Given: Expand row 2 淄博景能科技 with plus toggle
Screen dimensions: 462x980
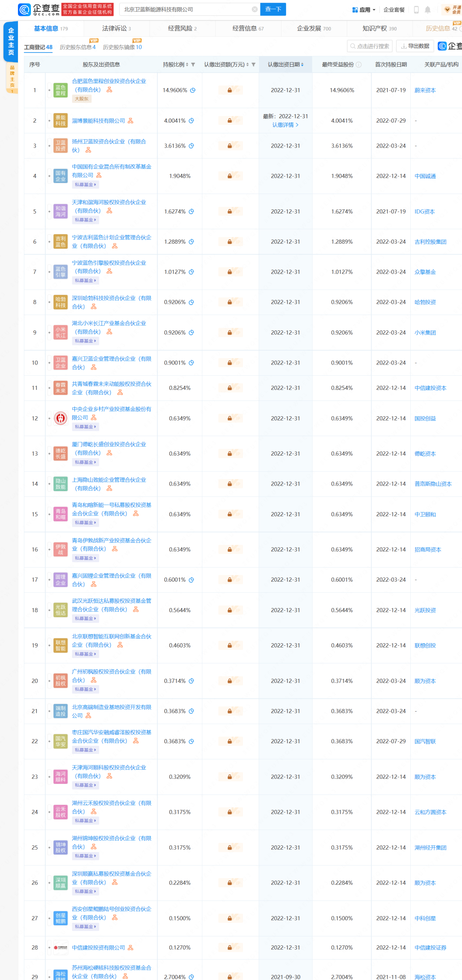Looking at the screenshot, I should pos(49,121).
